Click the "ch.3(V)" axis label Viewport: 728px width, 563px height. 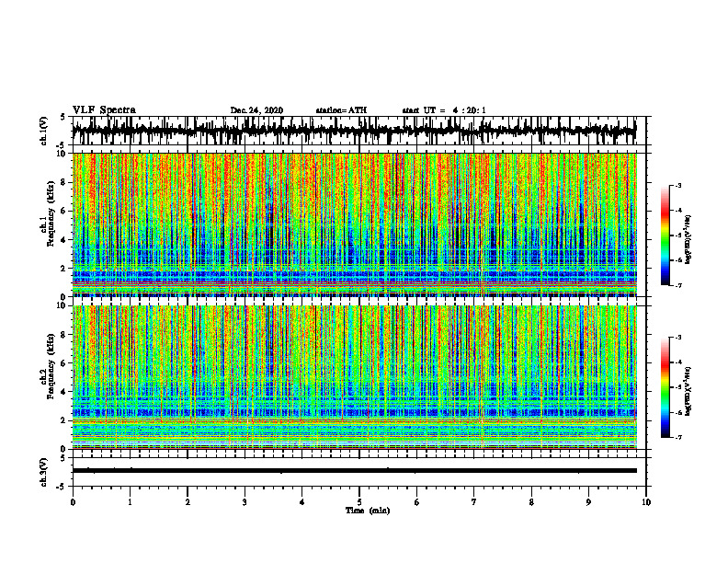[x=44, y=473]
